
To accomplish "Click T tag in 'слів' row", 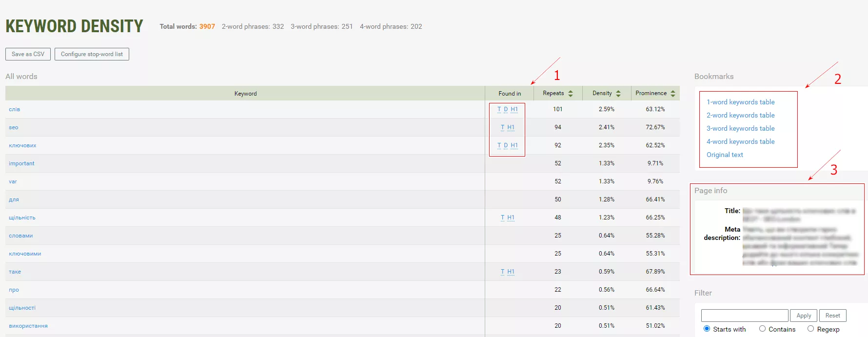I will tap(499, 109).
